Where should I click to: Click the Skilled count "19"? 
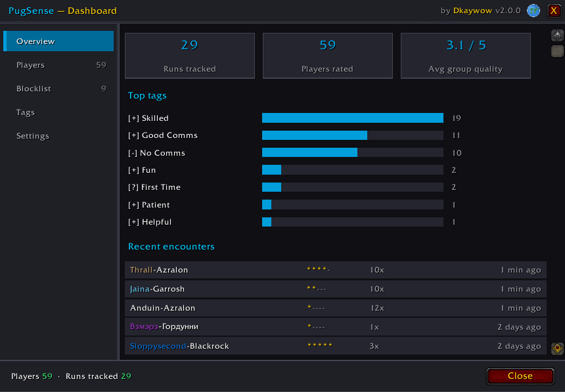click(x=457, y=118)
